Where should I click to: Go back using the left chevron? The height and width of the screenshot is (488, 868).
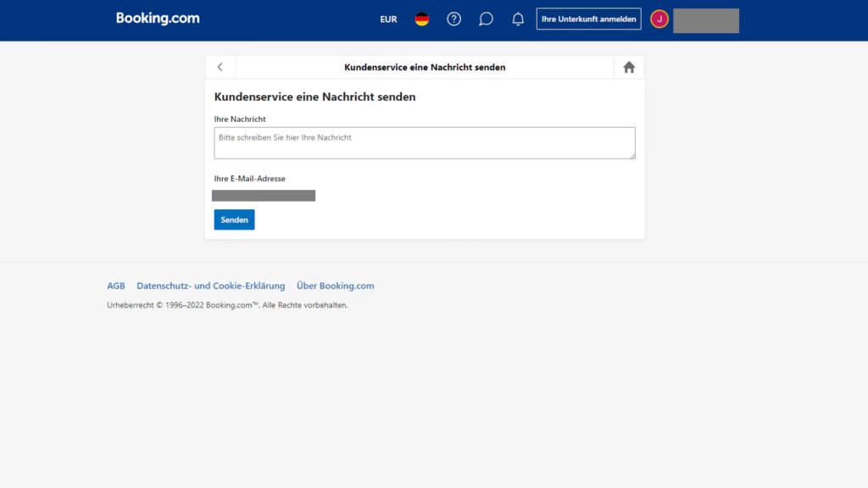220,67
